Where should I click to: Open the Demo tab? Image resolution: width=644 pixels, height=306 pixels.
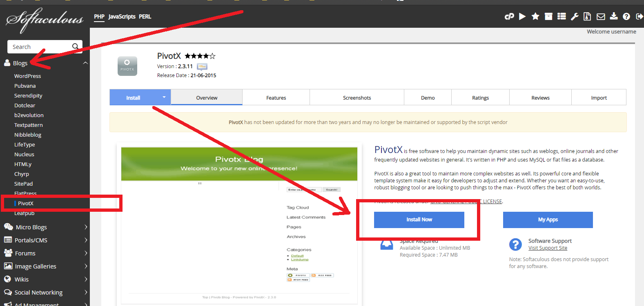click(x=428, y=98)
